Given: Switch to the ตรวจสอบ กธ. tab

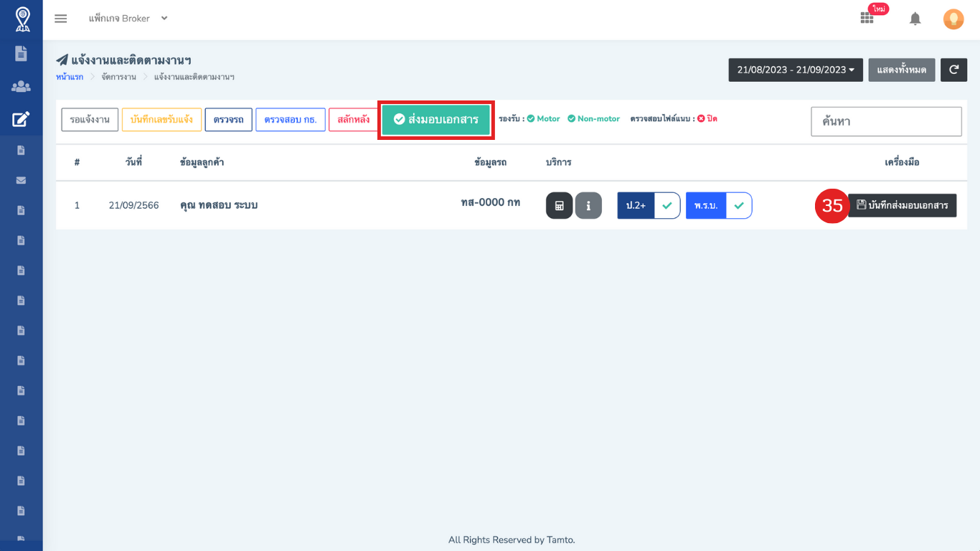Looking at the screenshot, I should pyautogui.click(x=291, y=120).
